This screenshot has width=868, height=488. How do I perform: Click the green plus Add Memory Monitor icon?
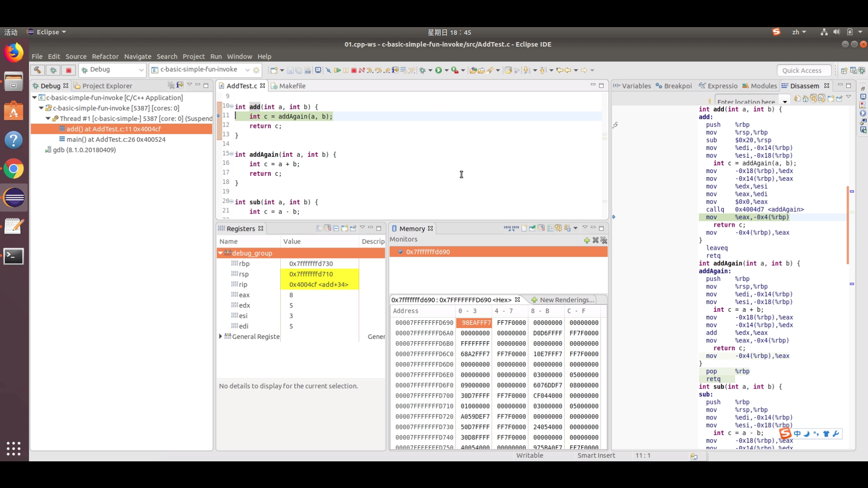(x=587, y=240)
